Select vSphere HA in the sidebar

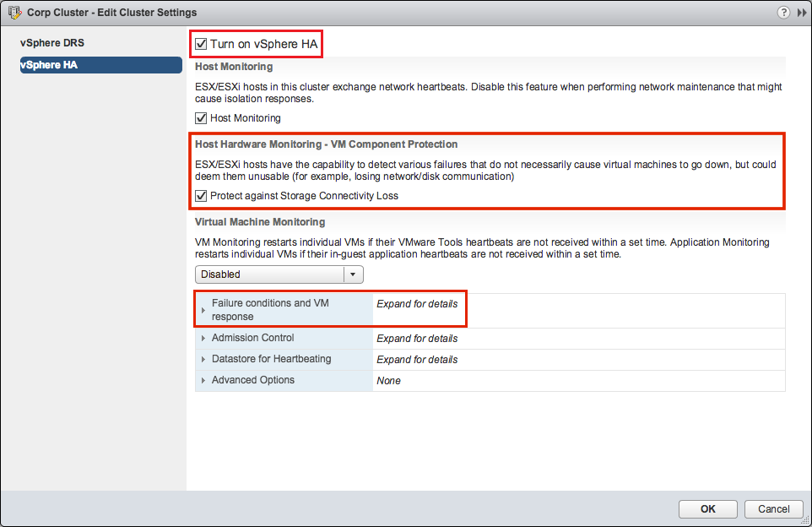click(101, 65)
